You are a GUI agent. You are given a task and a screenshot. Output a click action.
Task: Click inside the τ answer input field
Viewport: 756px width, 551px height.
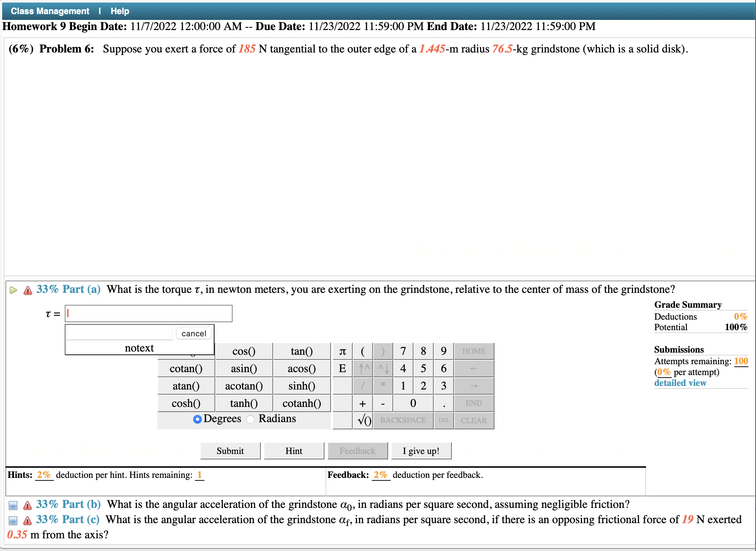[x=148, y=313]
